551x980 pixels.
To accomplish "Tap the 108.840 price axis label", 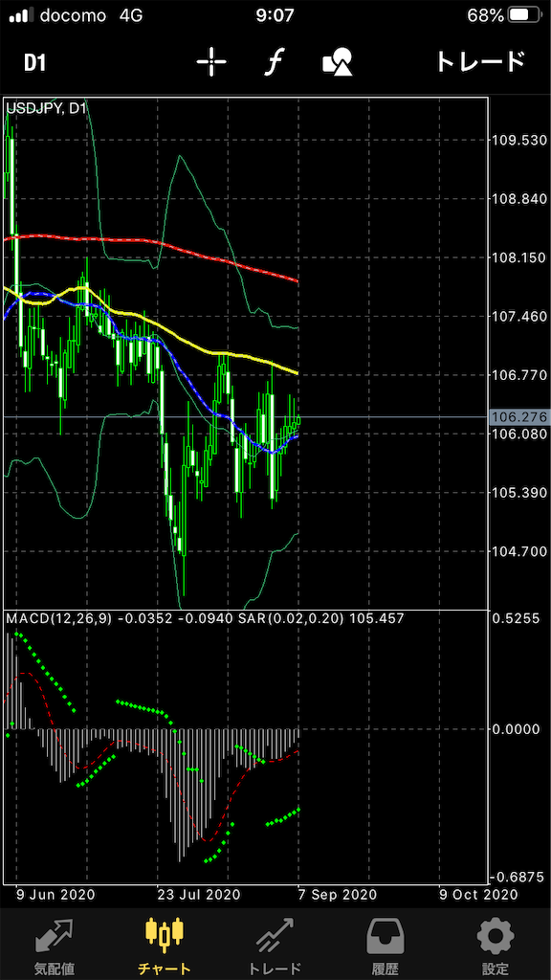I will point(519,199).
